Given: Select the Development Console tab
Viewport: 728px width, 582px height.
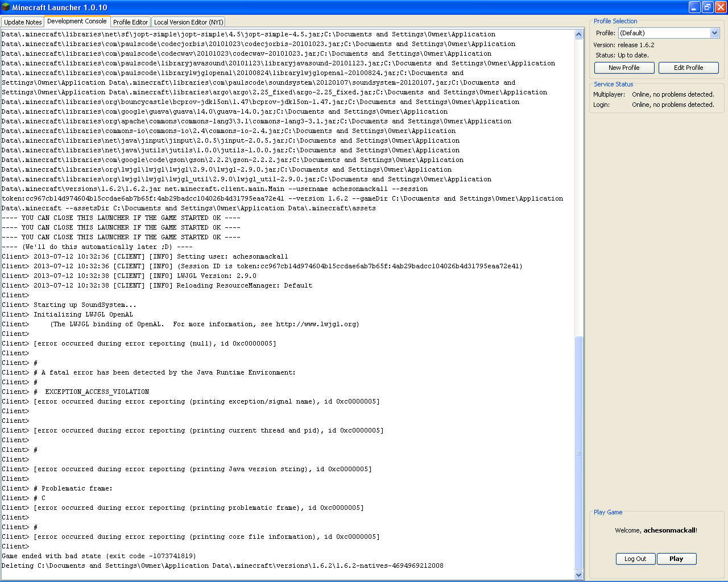Looking at the screenshot, I should tap(77, 22).
